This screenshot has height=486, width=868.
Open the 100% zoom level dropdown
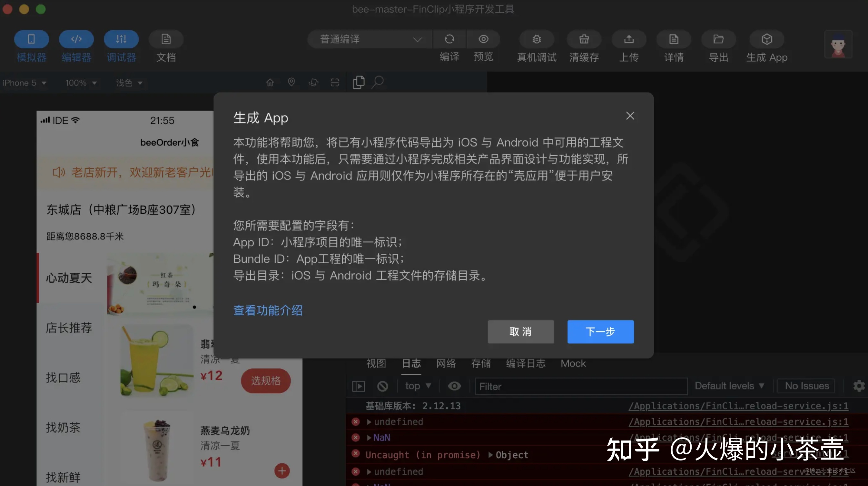[81, 83]
